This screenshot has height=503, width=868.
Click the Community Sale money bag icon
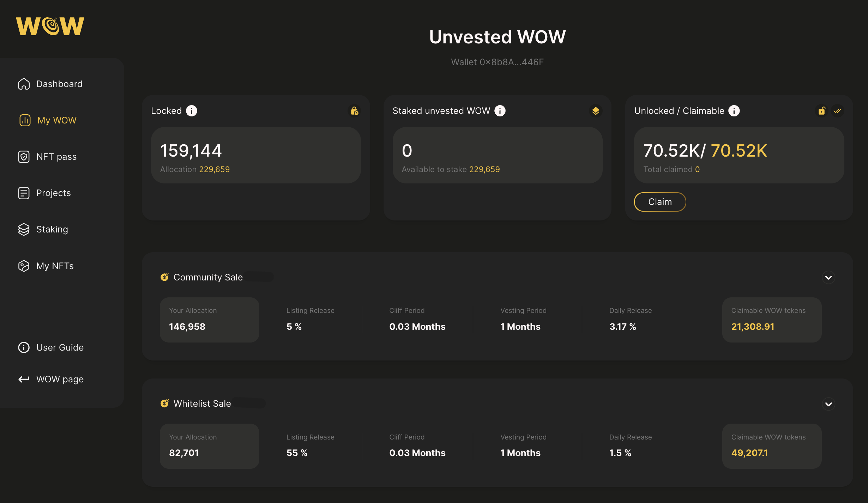coord(164,277)
